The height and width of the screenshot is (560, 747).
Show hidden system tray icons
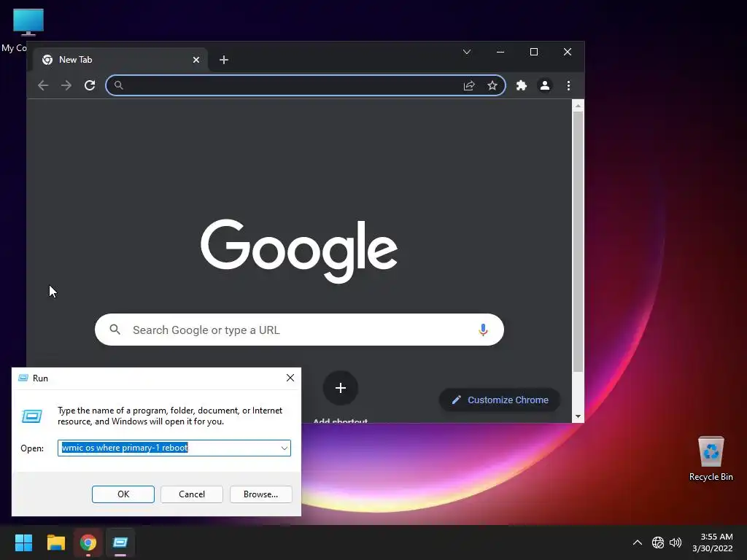click(637, 542)
